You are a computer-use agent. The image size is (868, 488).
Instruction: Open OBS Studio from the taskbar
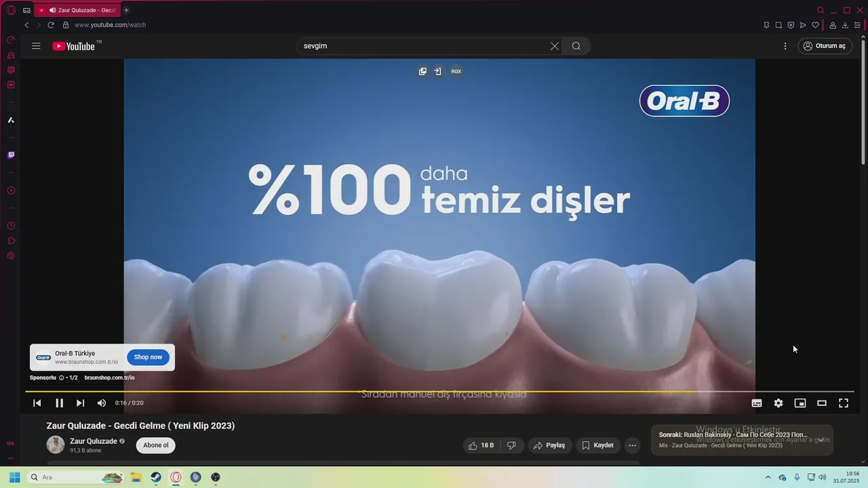point(216,477)
